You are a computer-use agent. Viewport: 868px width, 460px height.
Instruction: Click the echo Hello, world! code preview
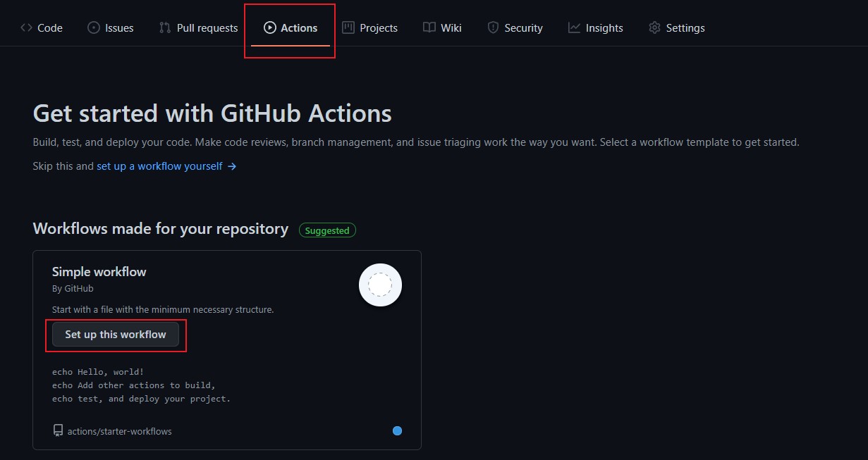98,372
